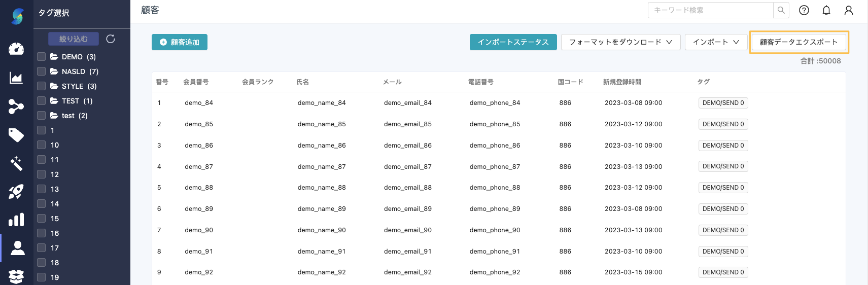Click DEMO/SEND 0 tag in demo_92 row

(x=723, y=272)
